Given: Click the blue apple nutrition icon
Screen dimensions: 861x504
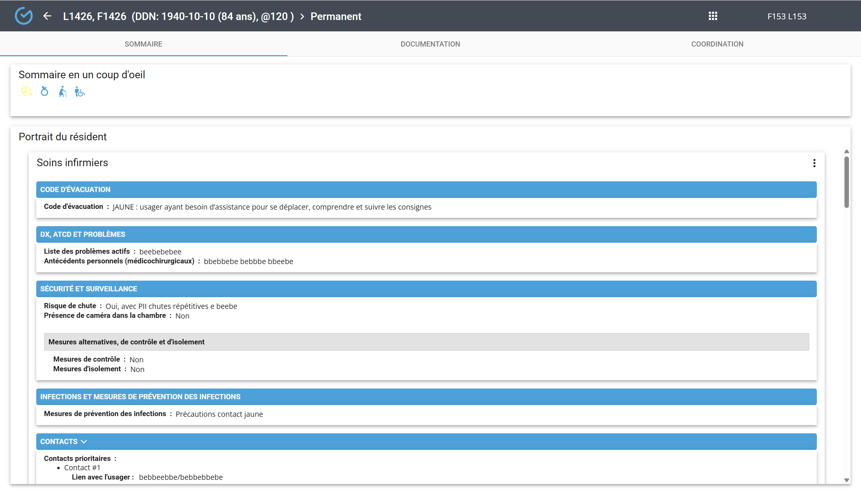Looking at the screenshot, I should (x=44, y=92).
